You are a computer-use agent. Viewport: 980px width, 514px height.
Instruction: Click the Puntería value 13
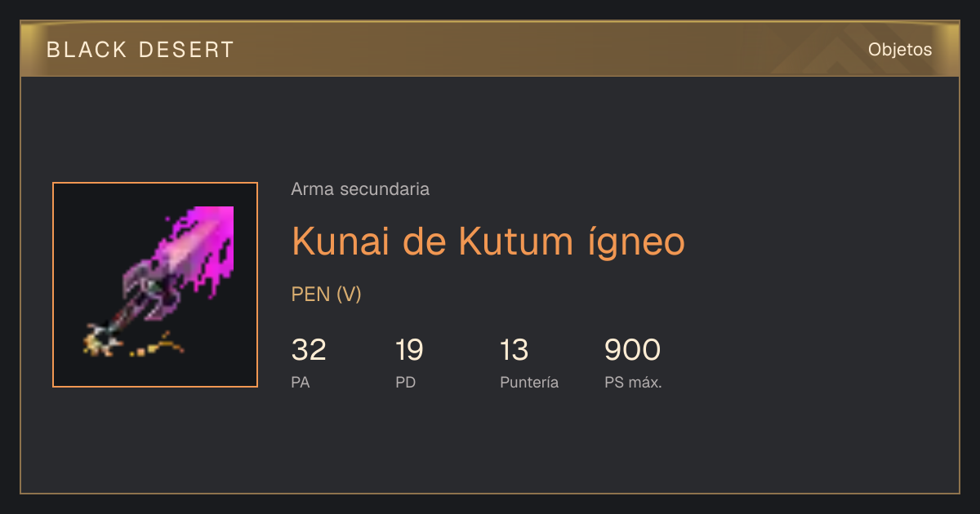[x=514, y=350]
